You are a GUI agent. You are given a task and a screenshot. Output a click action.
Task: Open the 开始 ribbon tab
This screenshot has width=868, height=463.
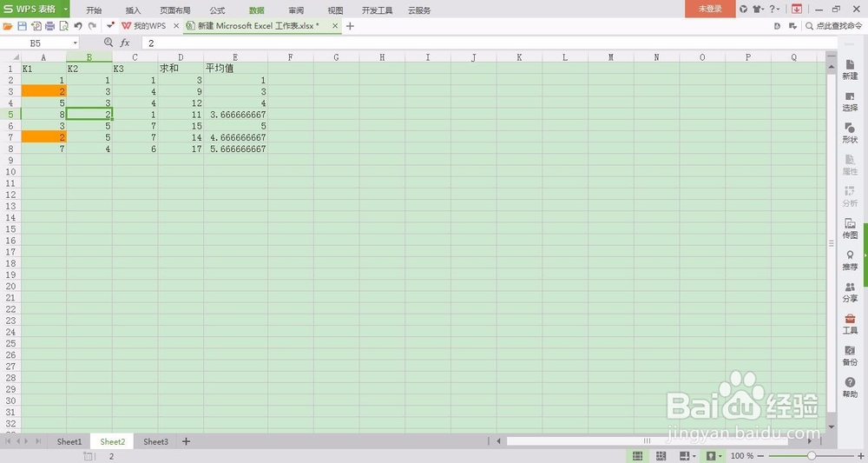click(94, 10)
